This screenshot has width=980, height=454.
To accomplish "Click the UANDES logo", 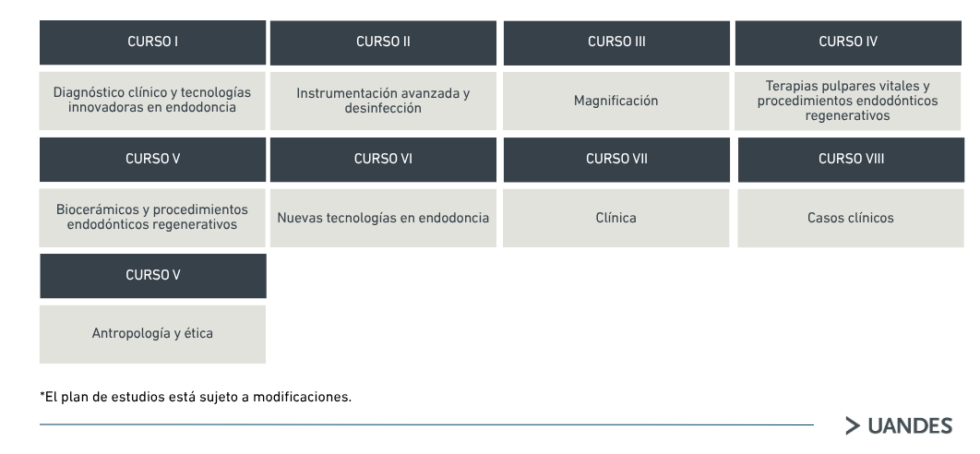I will [899, 426].
